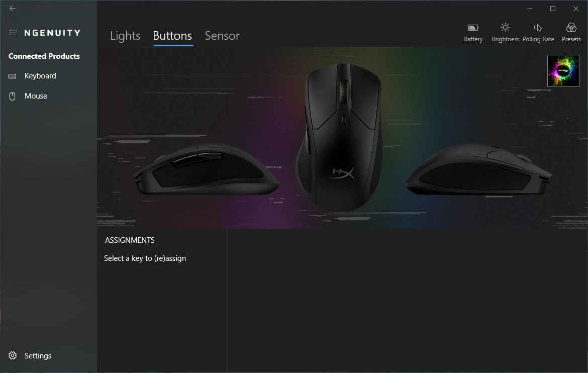This screenshot has height=373, width=588.
Task: Open the Brightness control
Action: coord(505,33)
